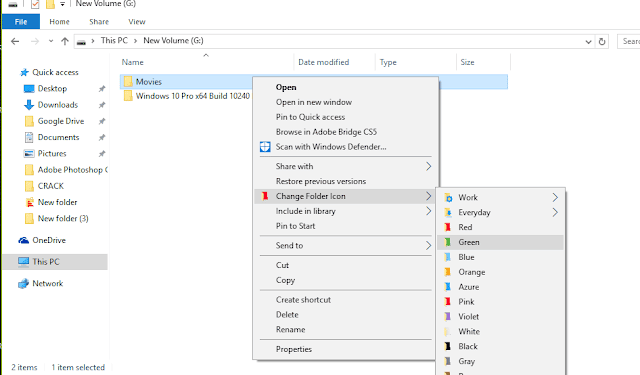
Task: Open New folder with red icon in sidebar
Action: (57, 202)
